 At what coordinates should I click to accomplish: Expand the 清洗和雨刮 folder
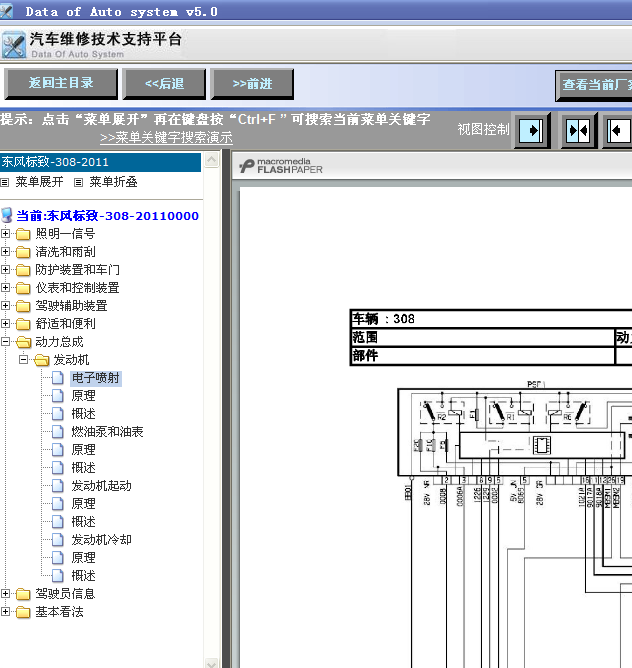(x=5, y=251)
